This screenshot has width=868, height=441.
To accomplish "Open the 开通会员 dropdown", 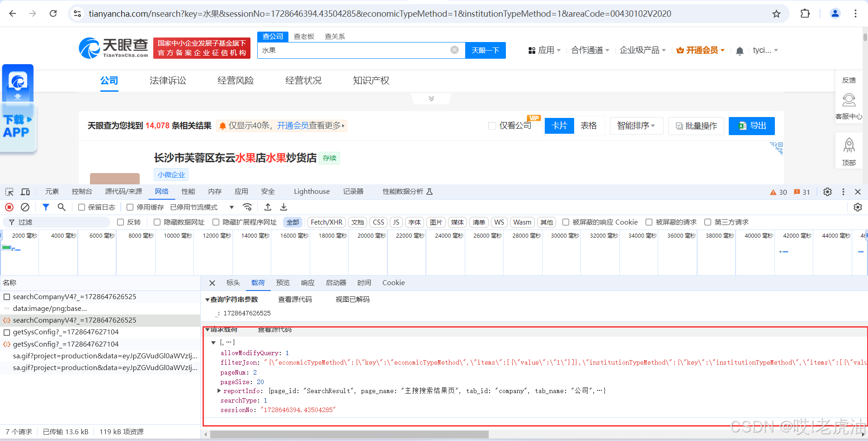I will pyautogui.click(x=700, y=50).
